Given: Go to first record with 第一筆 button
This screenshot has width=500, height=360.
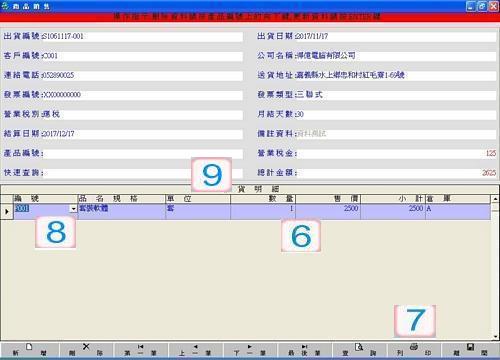Looking at the screenshot, I should point(140,350).
